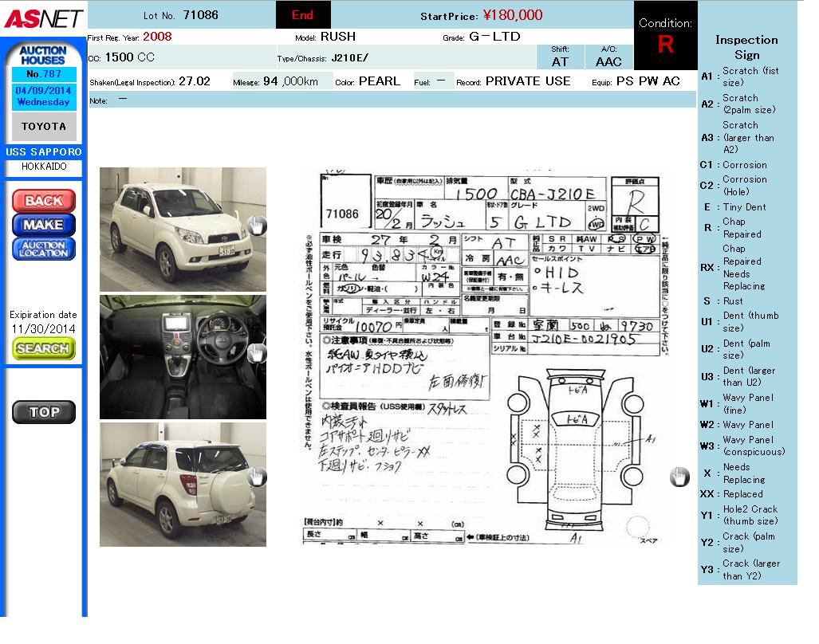This screenshot has width=819, height=644.
Task: Click the A1 Scratch (fist size) legend entry
Action: pos(739,77)
